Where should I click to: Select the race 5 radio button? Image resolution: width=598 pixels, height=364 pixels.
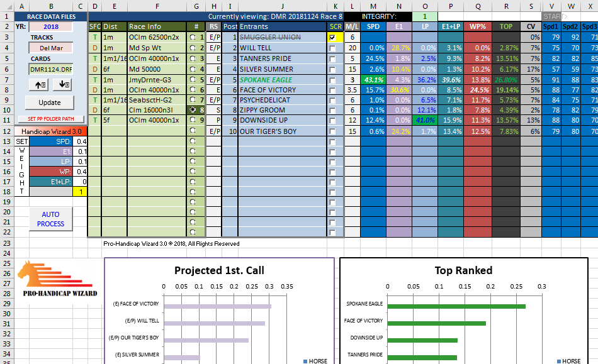click(x=193, y=80)
